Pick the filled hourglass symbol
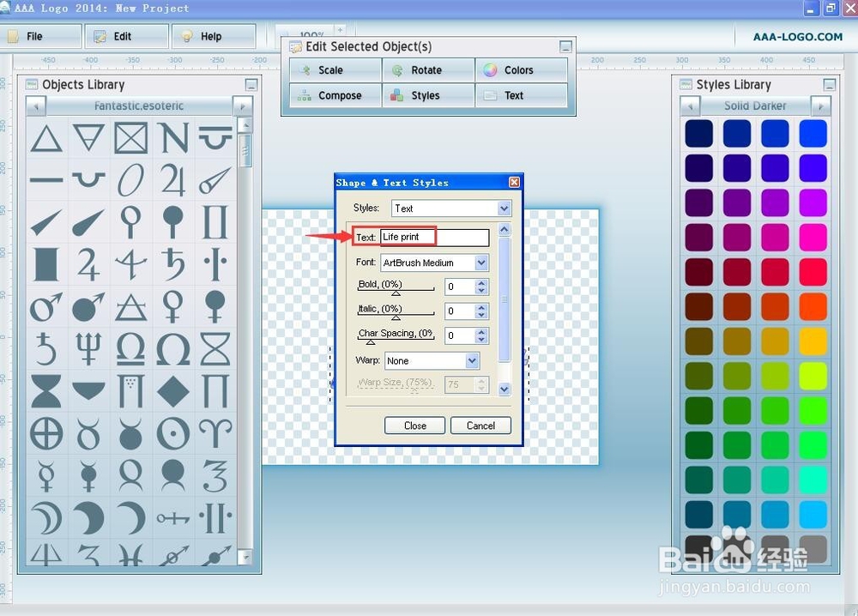858x616 pixels. pyautogui.click(x=46, y=391)
